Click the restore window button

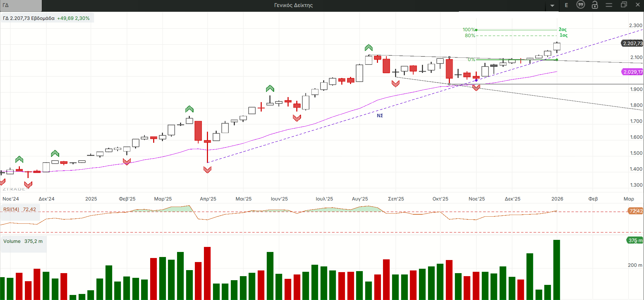pyautogui.click(x=624, y=5)
